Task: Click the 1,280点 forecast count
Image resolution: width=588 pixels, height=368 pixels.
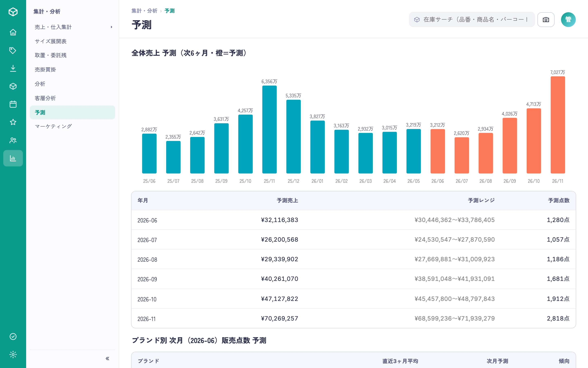Action: [558, 220]
